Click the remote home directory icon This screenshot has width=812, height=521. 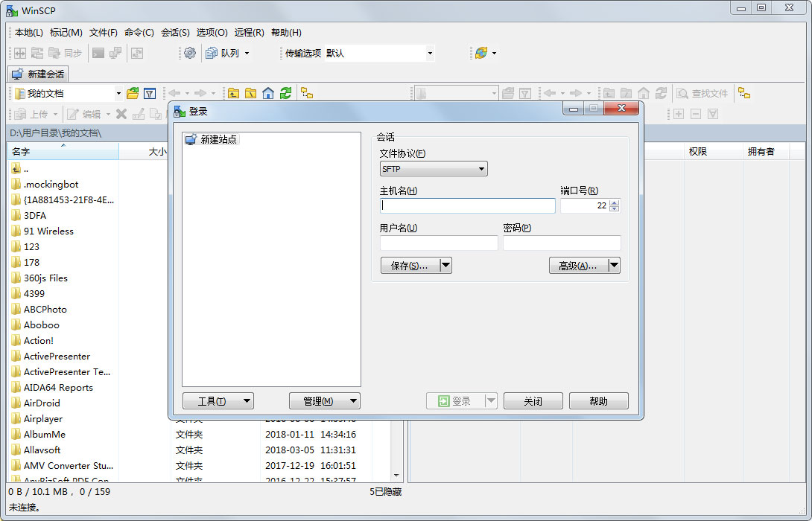tap(643, 93)
